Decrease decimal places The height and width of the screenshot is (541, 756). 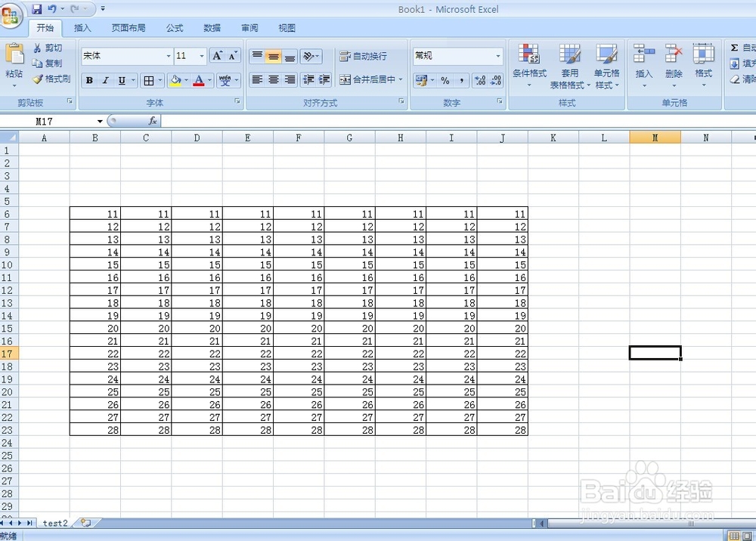coord(496,80)
